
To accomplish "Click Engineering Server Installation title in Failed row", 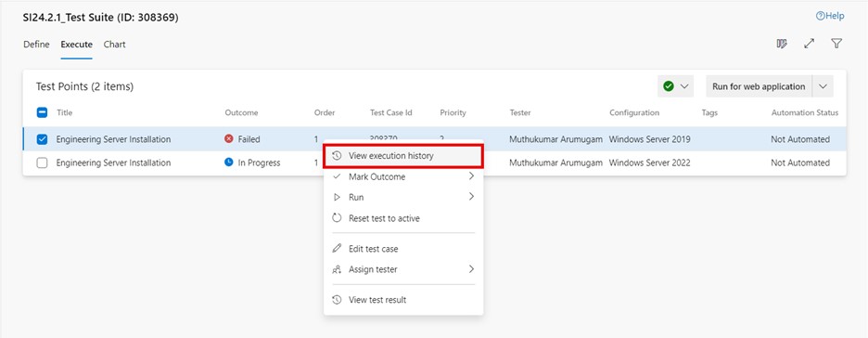I will pos(113,139).
